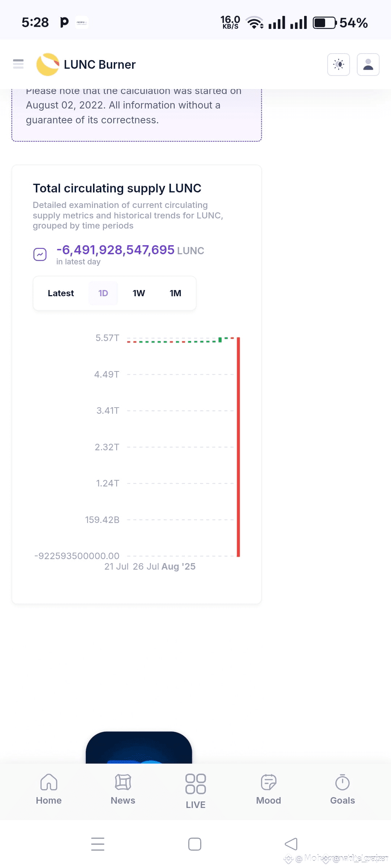Viewport: 391px width, 868px height.
Task: Click the green candle near chart top
Action: coord(220,340)
